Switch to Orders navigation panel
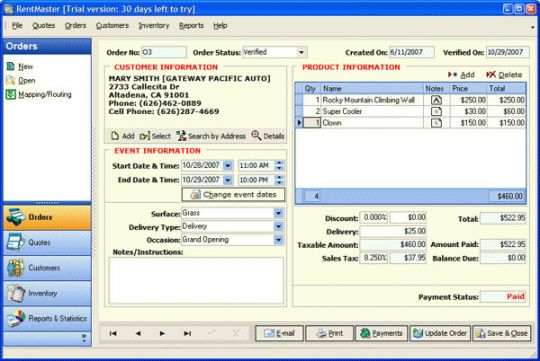 click(47, 217)
